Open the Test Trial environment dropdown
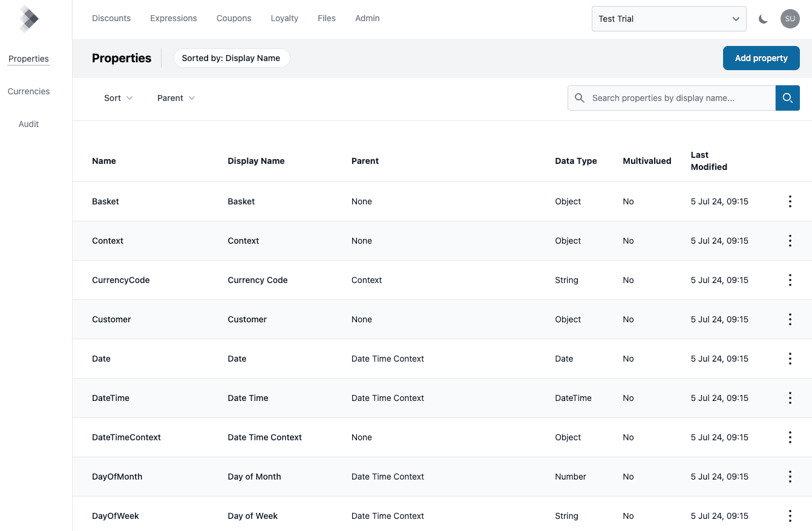Screen dimensions: 812x531 coord(669,19)
